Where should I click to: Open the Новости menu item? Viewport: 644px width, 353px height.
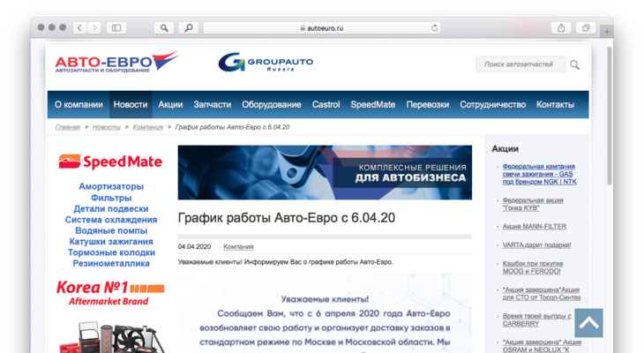pyautogui.click(x=131, y=104)
